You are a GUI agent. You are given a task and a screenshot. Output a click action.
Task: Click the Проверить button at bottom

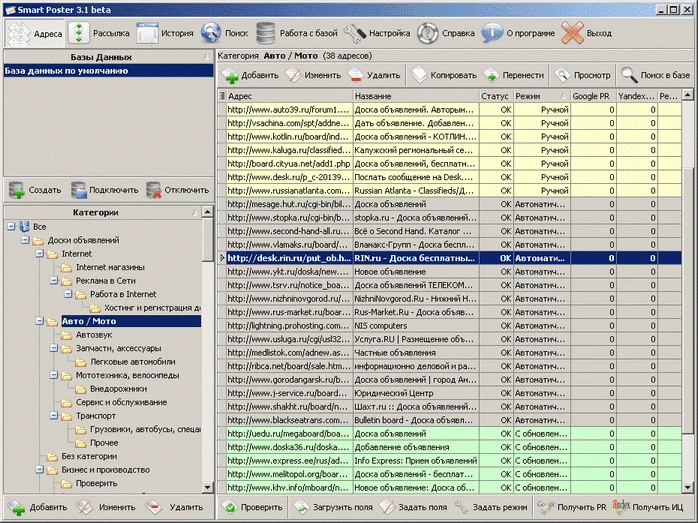252,507
